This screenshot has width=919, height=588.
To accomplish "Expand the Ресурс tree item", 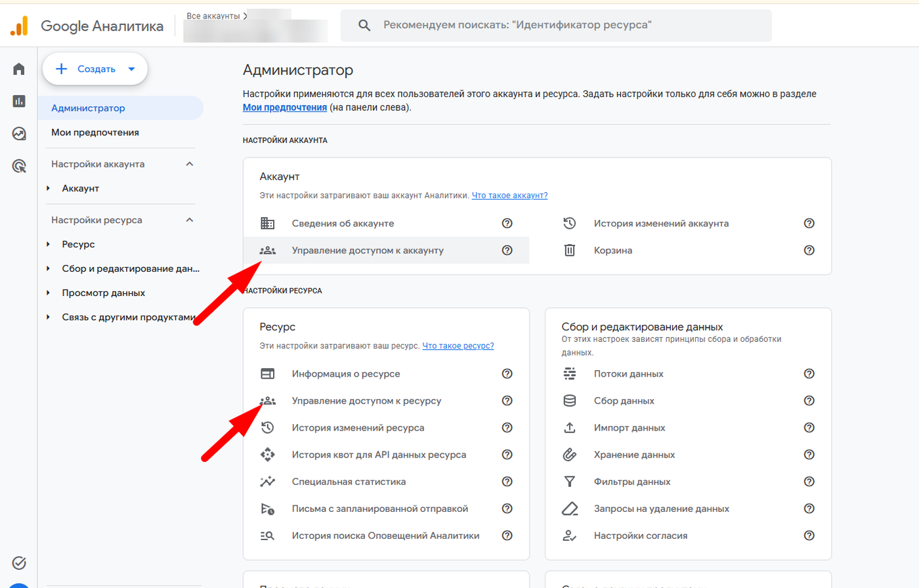I will tap(49, 244).
